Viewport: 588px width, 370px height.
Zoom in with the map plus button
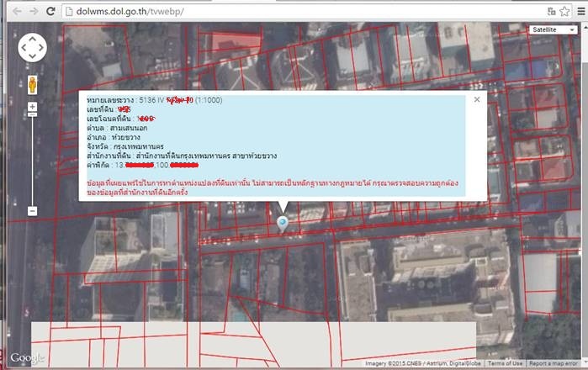(33, 107)
